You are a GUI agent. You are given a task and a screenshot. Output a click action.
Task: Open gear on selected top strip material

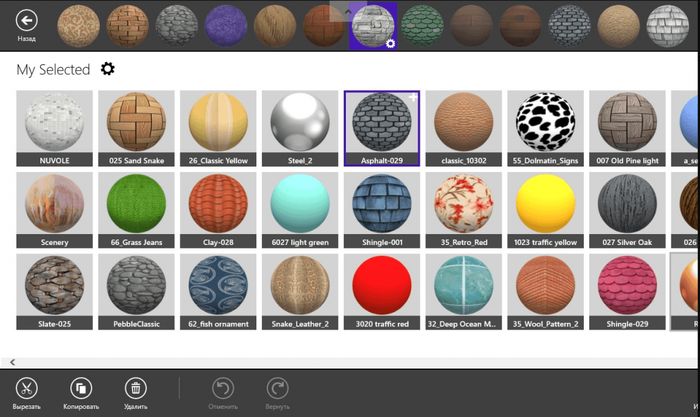click(x=390, y=43)
